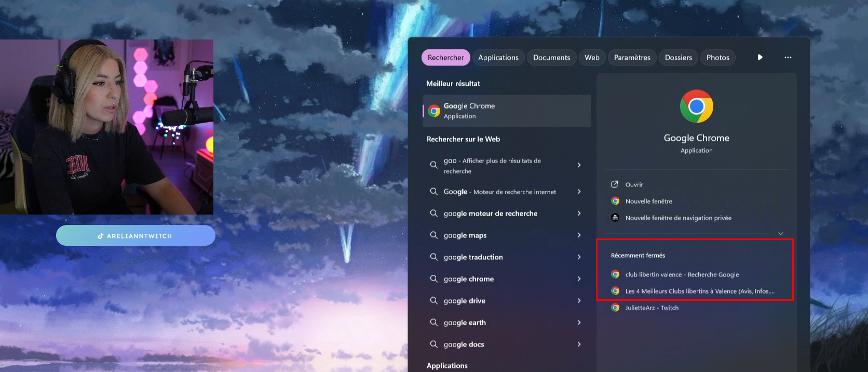Open the Google Chrome best result
Screen dimensions: 868x372
[507, 111]
